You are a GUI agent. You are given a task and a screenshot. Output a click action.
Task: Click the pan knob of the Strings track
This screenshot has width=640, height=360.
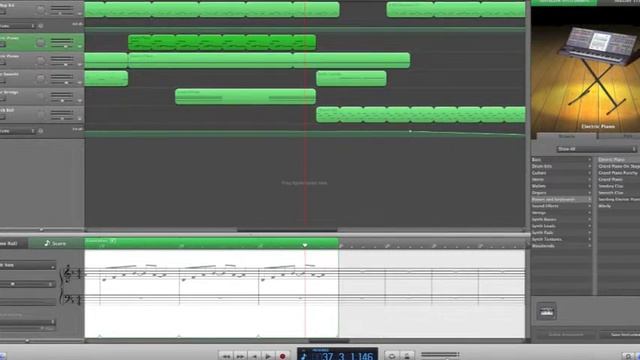coord(40,96)
